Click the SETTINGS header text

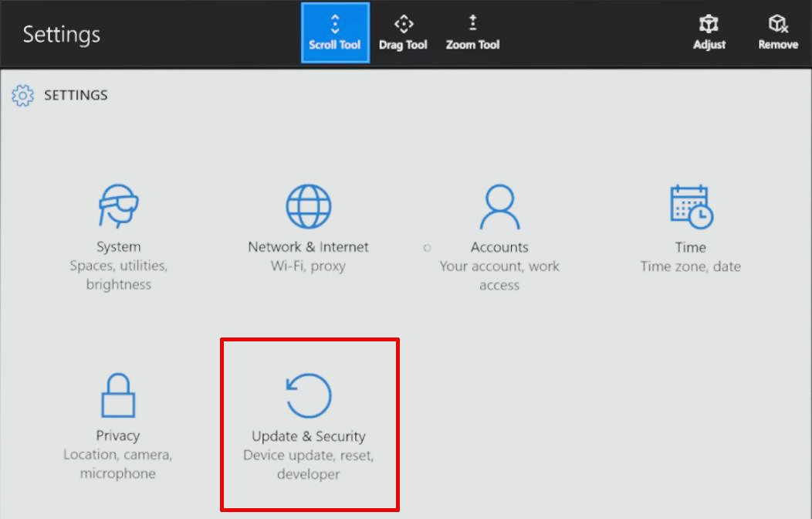pyautogui.click(x=76, y=95)
